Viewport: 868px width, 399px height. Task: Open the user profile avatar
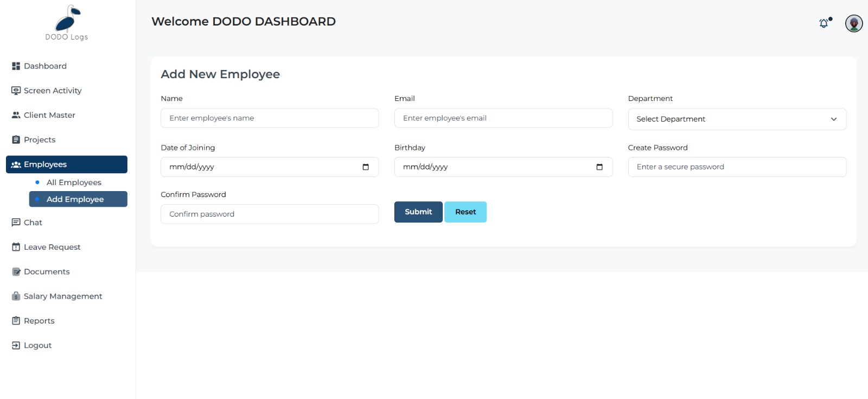(x=853, y=23)
